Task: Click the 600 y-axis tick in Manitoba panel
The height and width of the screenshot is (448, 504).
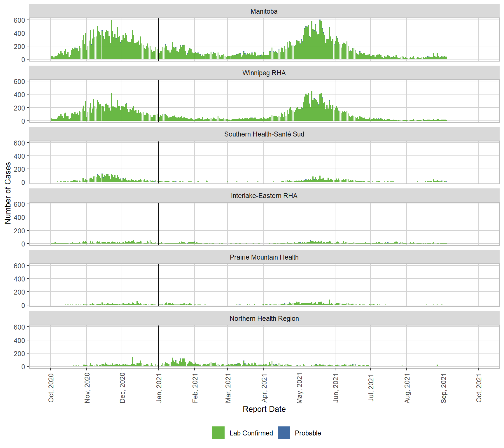Action: (19, 20)
